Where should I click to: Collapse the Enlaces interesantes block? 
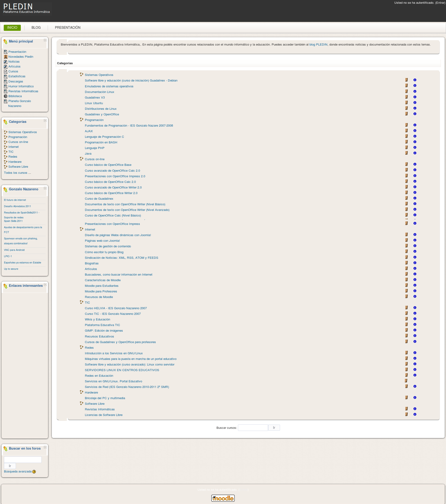(45, 284)
